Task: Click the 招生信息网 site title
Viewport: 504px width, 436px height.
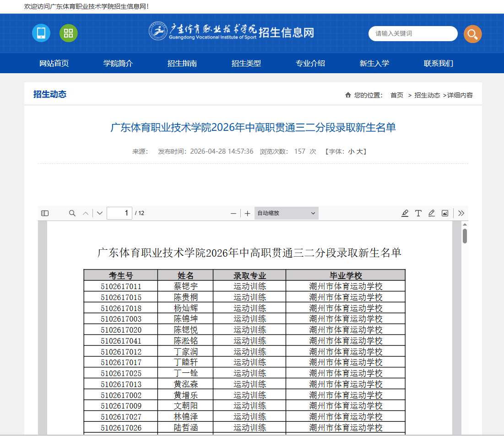Action: tap(287, 32)
